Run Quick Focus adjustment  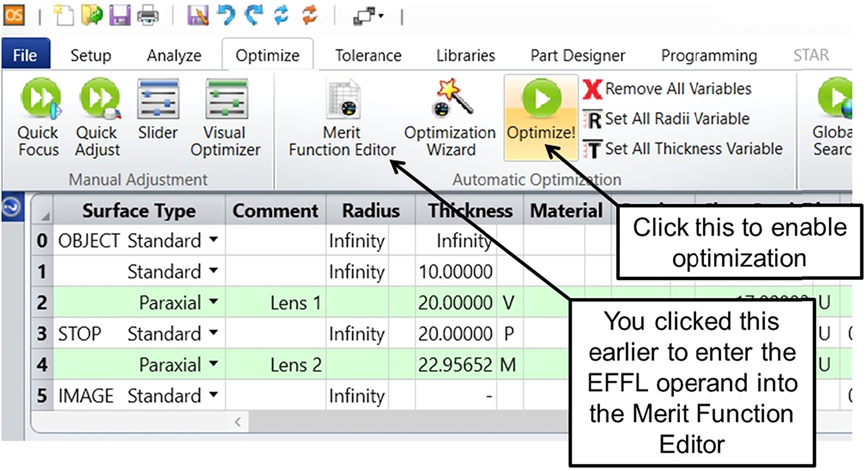(38, 119)
